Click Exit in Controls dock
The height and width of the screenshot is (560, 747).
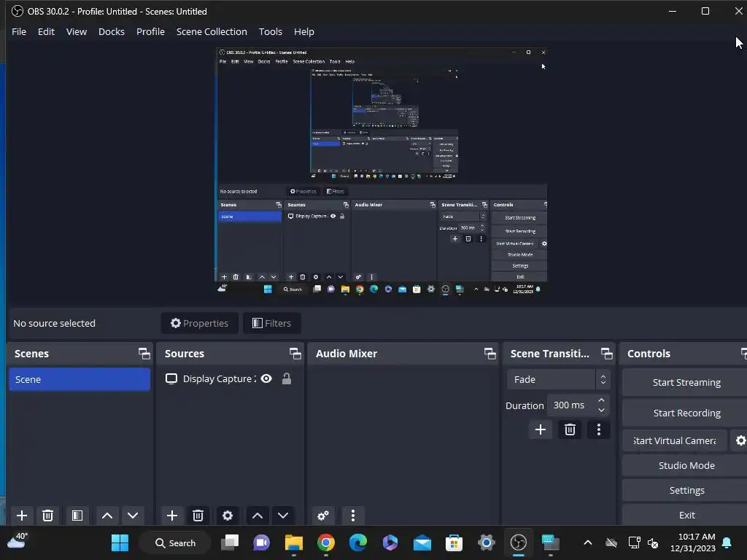point(686,515)
